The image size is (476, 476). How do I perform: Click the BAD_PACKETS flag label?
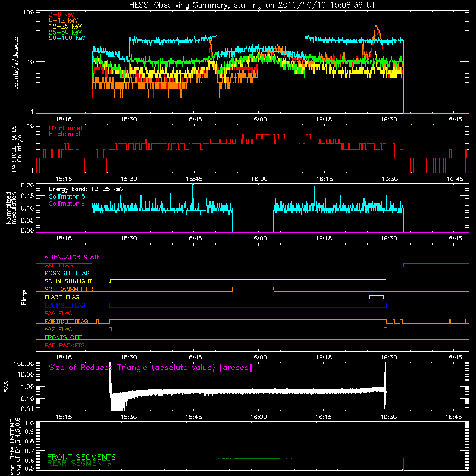click(65, 345)
